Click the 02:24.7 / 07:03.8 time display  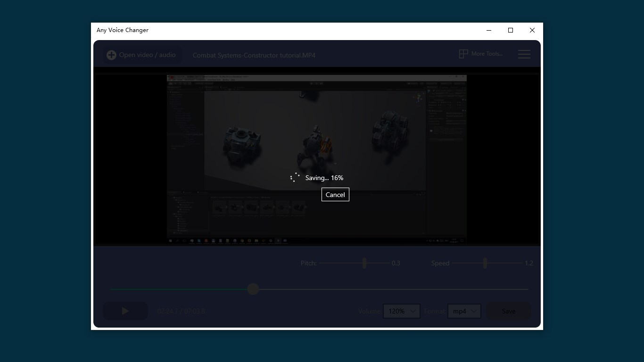pos(181,311)
